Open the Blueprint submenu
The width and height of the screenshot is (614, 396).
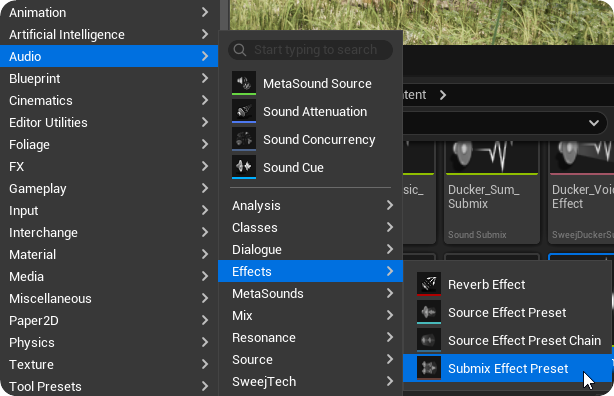(x=109, y=78)
